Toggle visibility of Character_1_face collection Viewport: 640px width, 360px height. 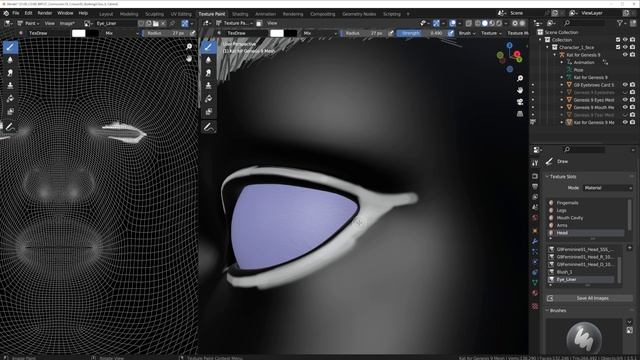pos(625,47)
